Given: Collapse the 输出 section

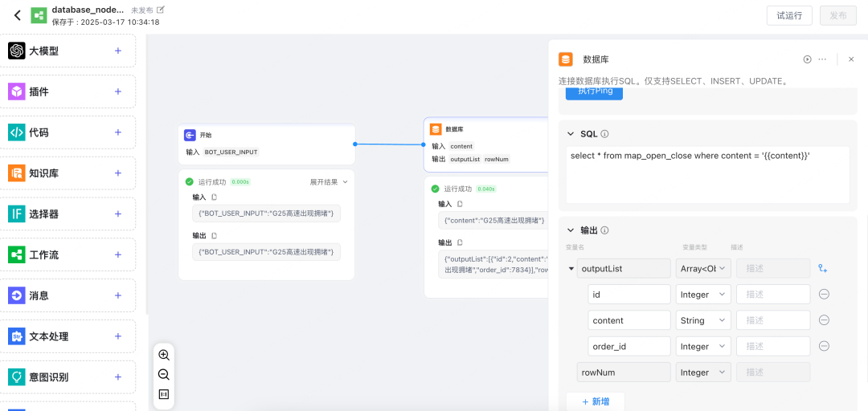Looking at the screenshot, I should tap(571, 230).
